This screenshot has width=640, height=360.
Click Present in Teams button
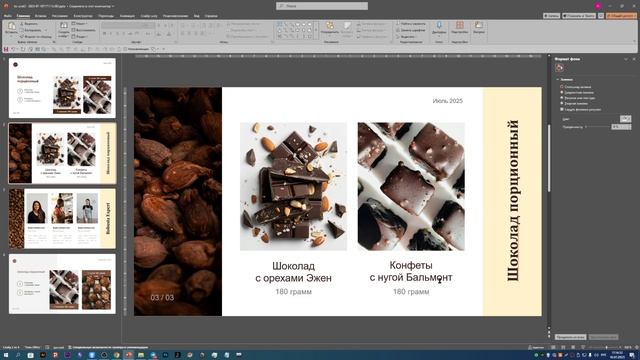click(579, 16)
